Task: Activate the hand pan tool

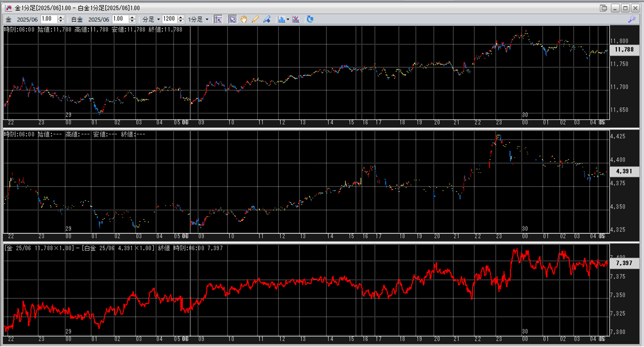Action: (x=244, y=19)
